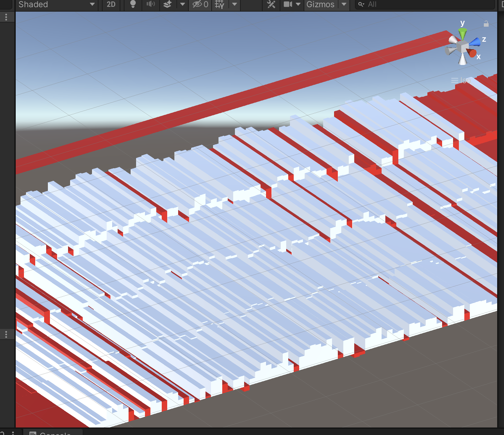Toggle scene lighting with the lightbulb icon
504x435 pixels.
[133, 4]
